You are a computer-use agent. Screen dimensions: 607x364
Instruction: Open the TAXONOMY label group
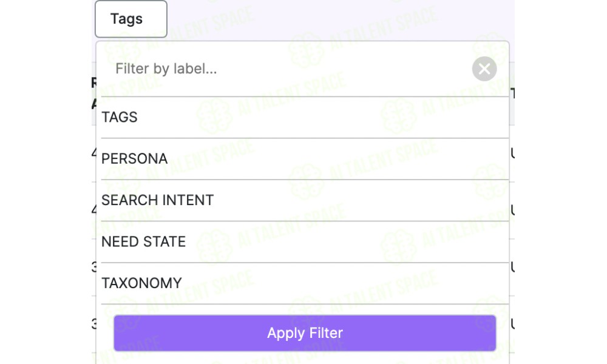pyautogui.click(x=305, y=283)
